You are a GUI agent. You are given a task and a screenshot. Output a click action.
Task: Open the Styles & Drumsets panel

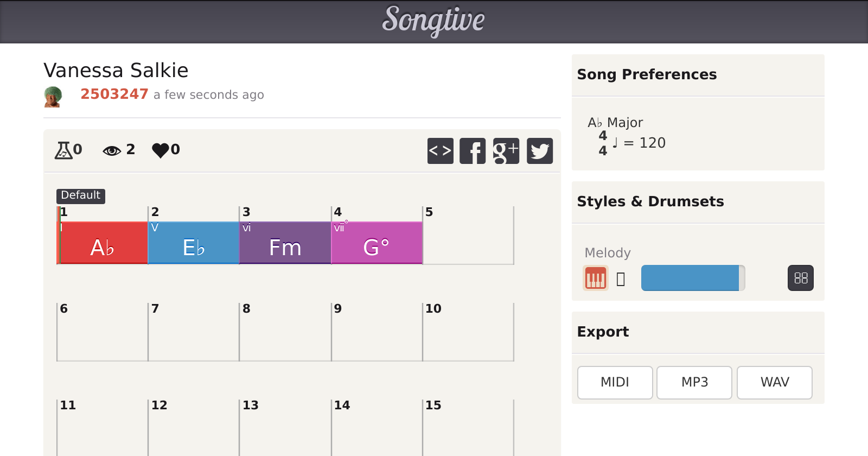(650, 201)
